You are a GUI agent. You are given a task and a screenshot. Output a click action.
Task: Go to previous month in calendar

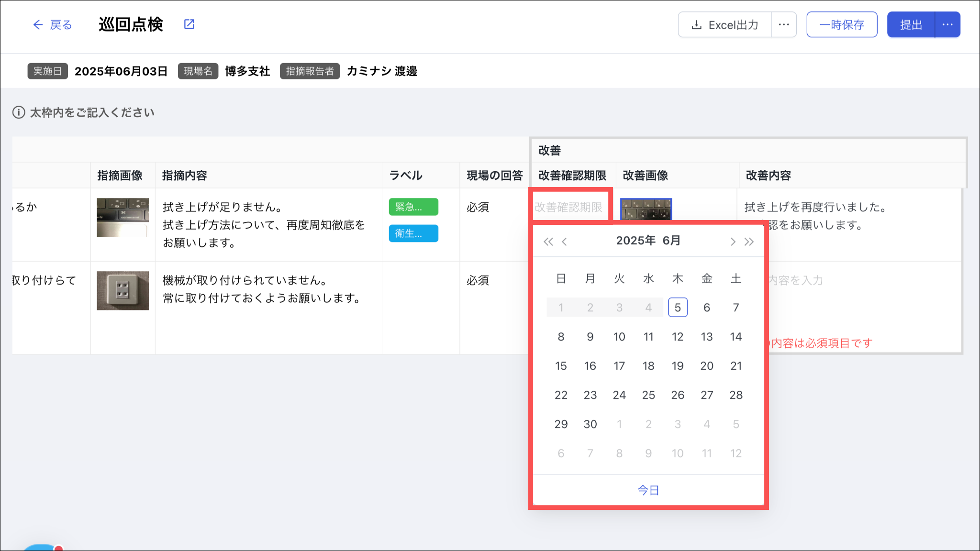[565, 242]
